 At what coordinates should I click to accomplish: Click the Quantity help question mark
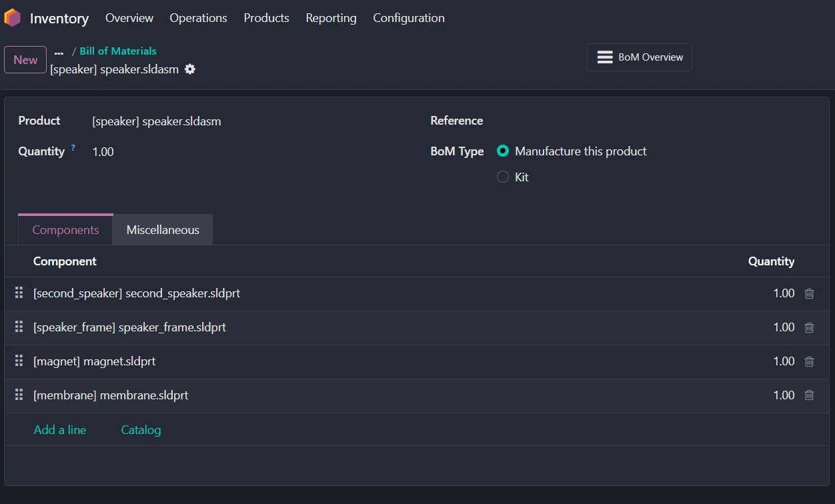pos(73,147)
